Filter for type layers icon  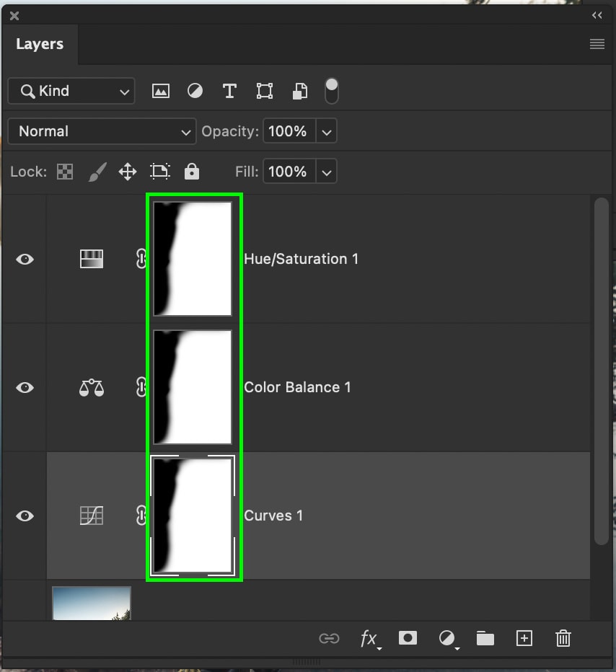(x=229, y=91)
